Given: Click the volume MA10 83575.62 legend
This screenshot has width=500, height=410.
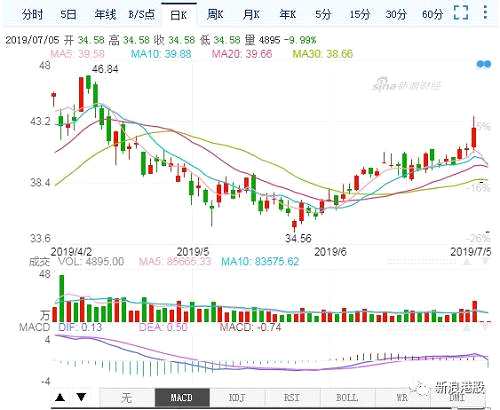Looking at the screenshot, I should 260,261.
